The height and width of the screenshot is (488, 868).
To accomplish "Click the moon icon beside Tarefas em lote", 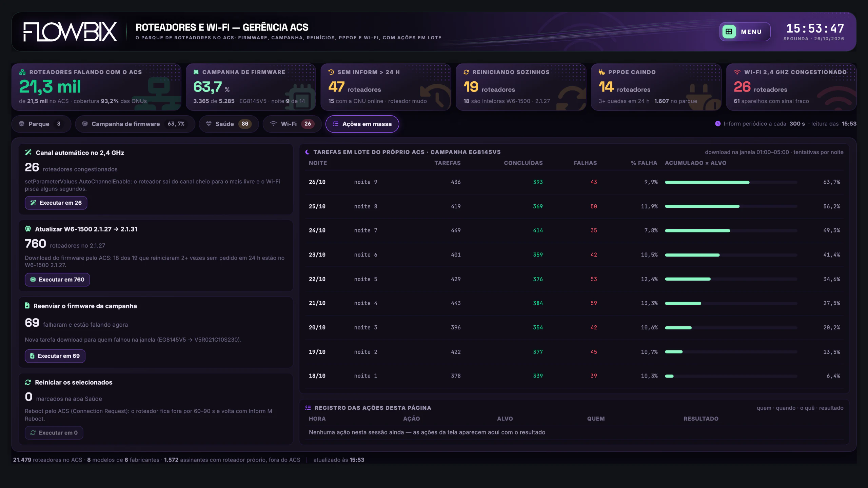I will [x=307, y=152].
